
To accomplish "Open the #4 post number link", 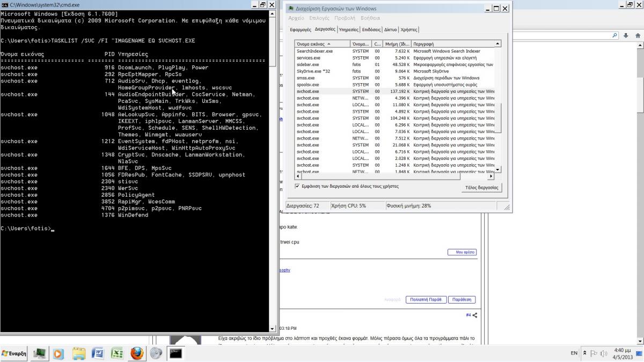I will click(468, 315).
